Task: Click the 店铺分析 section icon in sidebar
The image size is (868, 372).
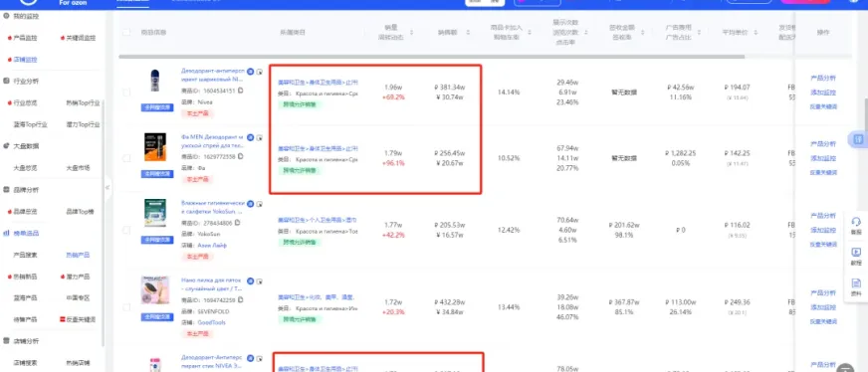Action: (x=7, y=341)
